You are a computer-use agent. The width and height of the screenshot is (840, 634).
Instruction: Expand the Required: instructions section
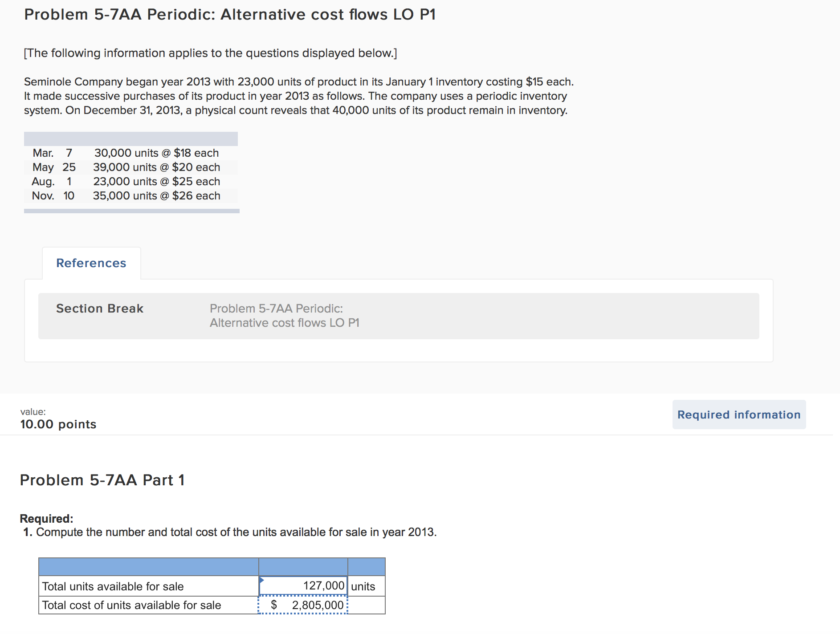point(47,518)
